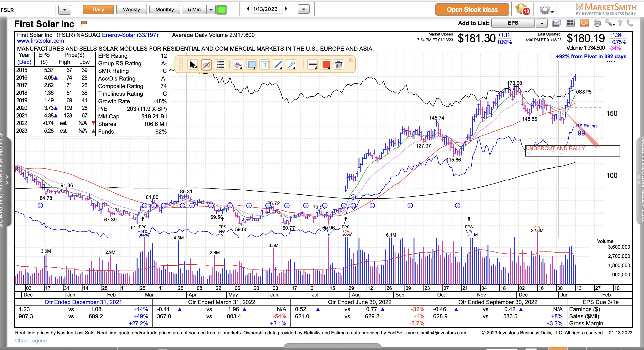The height and width of the screenshot is (350, 644).
Task: Click the +92% from Pivot in 382 days label
Action: [x=591, y=56]
